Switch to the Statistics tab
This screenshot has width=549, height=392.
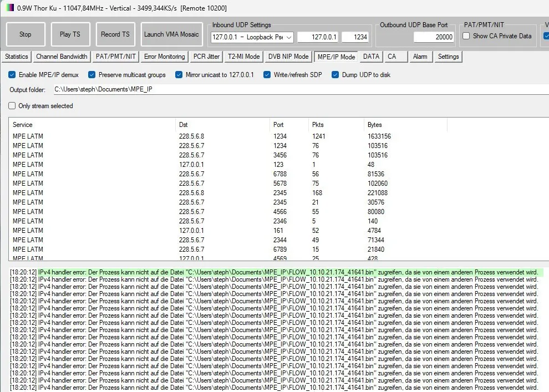point(17,57)
